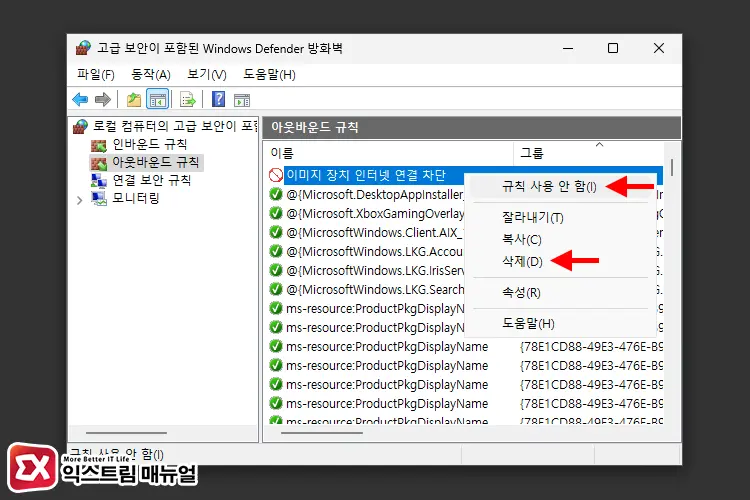The height and width of the screenshot is (500, 750).
Task: Select 인바운드 규칙 in the tree
Action: 149,144
